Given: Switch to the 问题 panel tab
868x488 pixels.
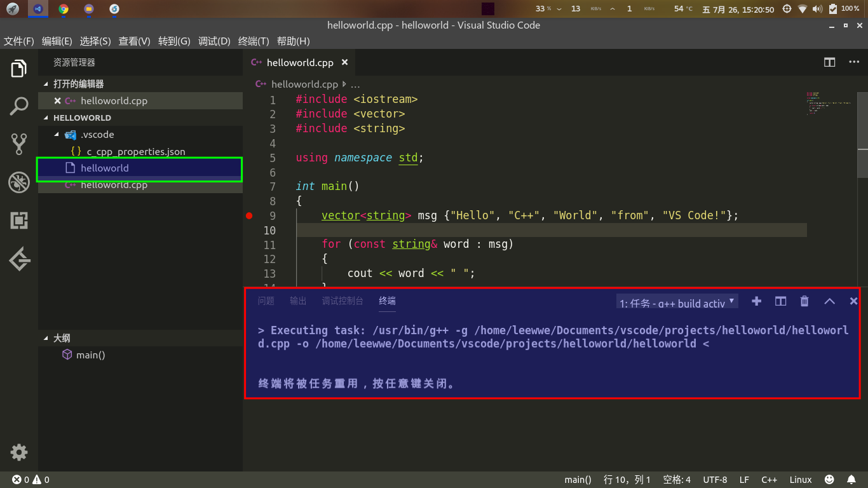Looking at the screenshot, I should click(266, 301).
